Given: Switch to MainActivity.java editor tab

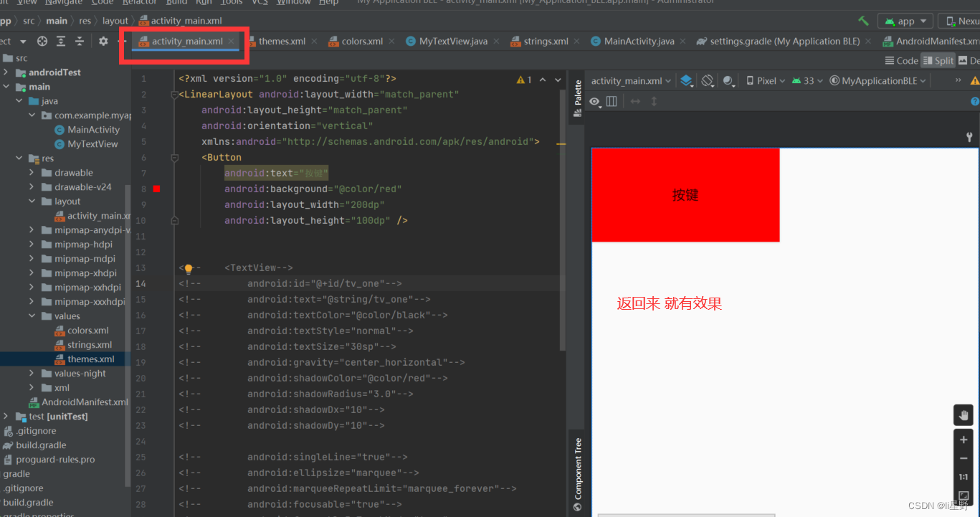Looking at the screenshot, I should pos(639,42).
